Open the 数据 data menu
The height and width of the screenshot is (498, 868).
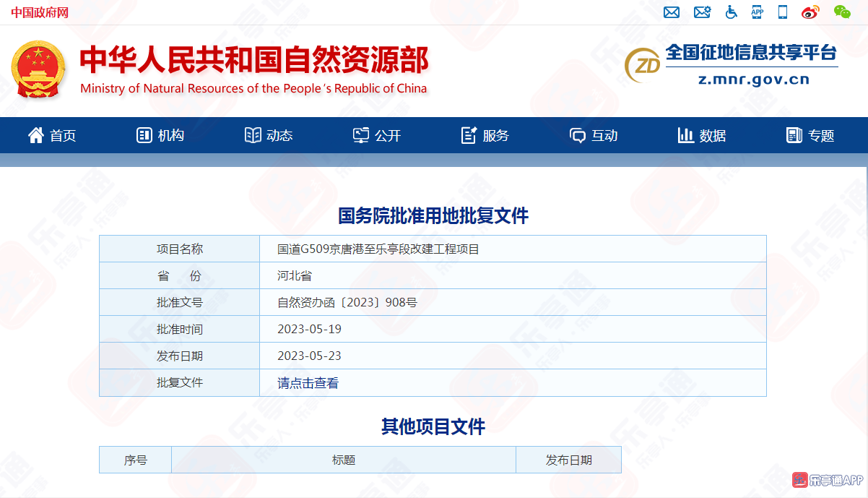[702, 135]
